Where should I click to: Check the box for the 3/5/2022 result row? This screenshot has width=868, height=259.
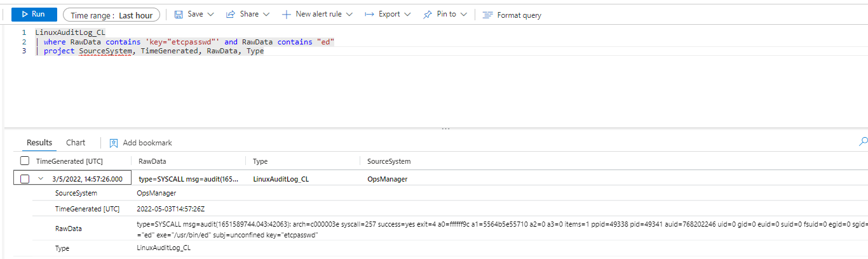(25, 179)
